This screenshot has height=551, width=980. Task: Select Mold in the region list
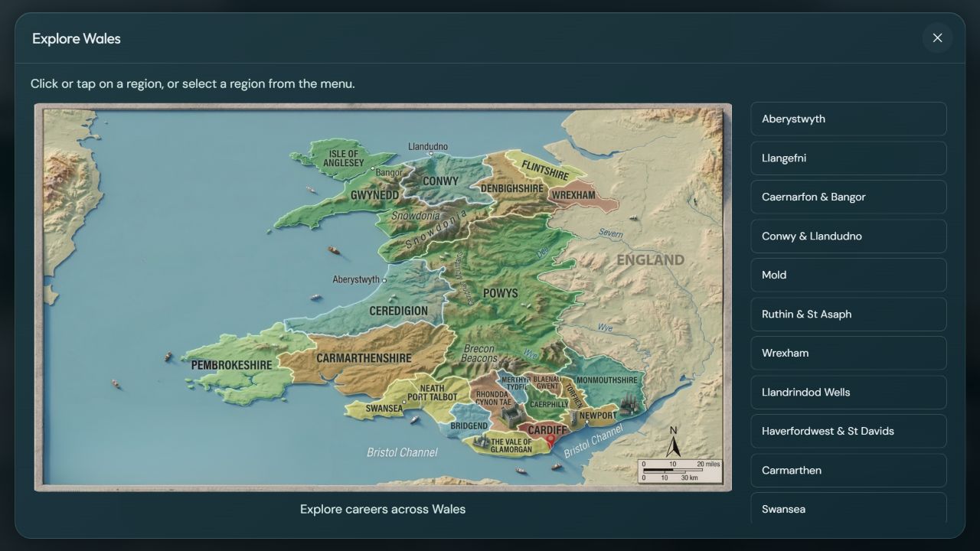coord(848,275)
